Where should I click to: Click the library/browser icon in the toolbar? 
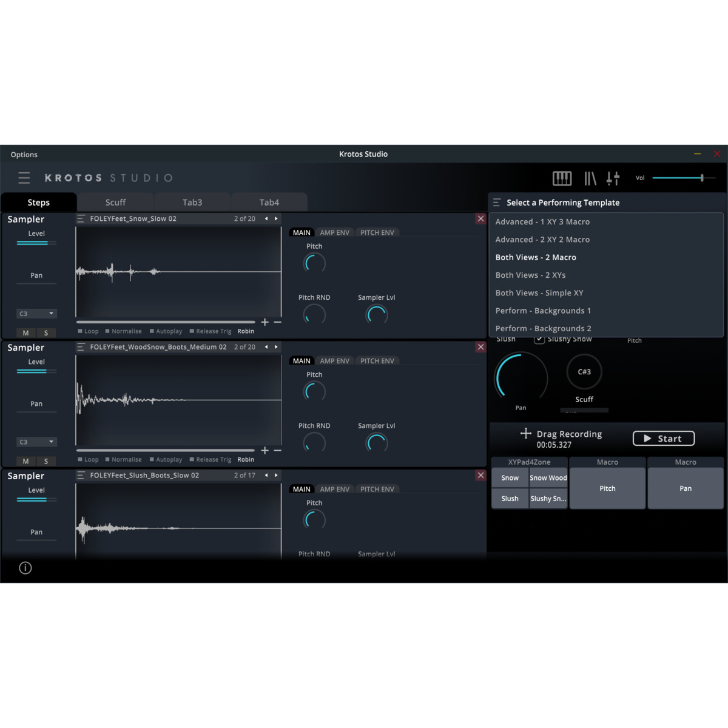point(590,178)
